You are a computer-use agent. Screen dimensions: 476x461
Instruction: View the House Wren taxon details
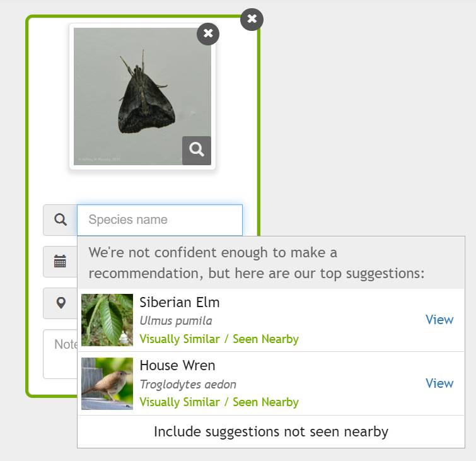439,383
